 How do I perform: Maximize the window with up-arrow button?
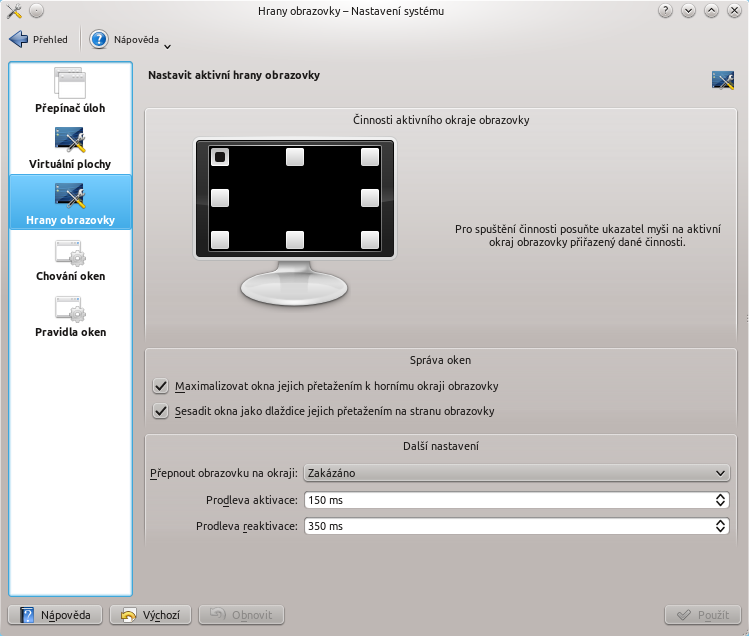[711, 11]
